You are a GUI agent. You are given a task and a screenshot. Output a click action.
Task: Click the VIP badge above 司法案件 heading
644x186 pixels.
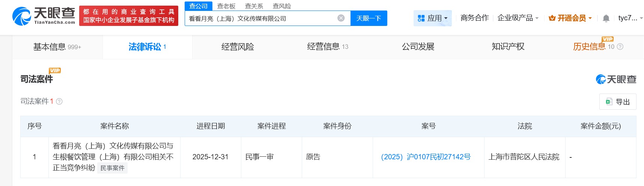tap(55, 70)
